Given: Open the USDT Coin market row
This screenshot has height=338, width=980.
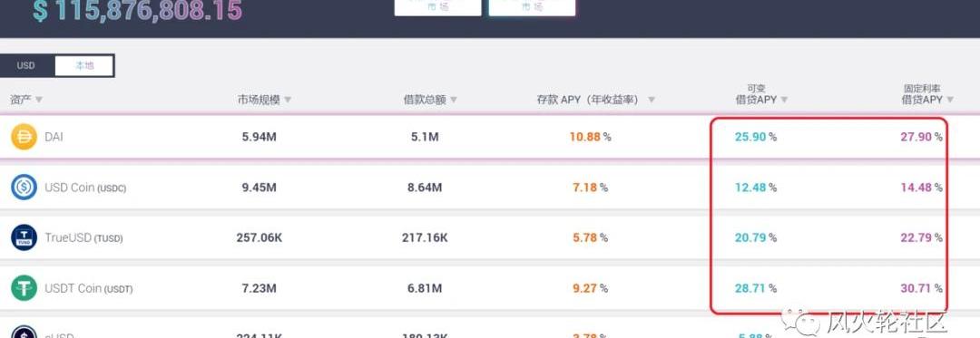Looking at the screenshot, I should click(490, 288).
